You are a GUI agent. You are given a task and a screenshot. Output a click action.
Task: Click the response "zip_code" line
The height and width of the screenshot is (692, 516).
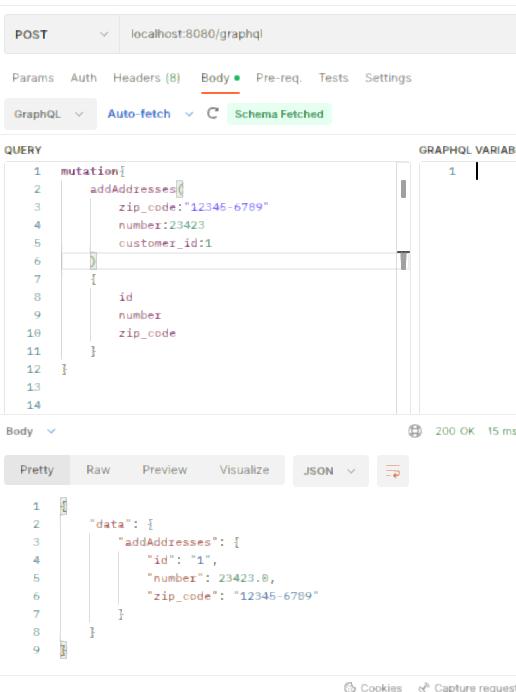point(233,596)
